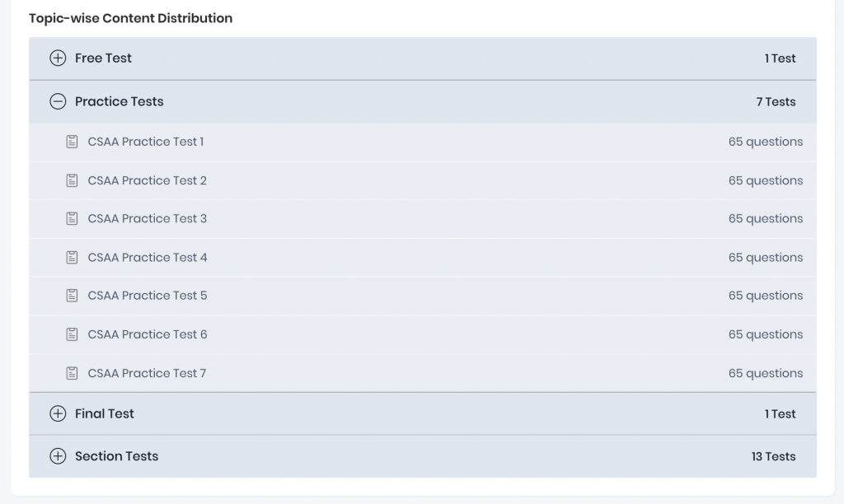Viewport: 844px width, 504px height.
Task: Open CSAA Practice Test 4 link
Action: 148,258
